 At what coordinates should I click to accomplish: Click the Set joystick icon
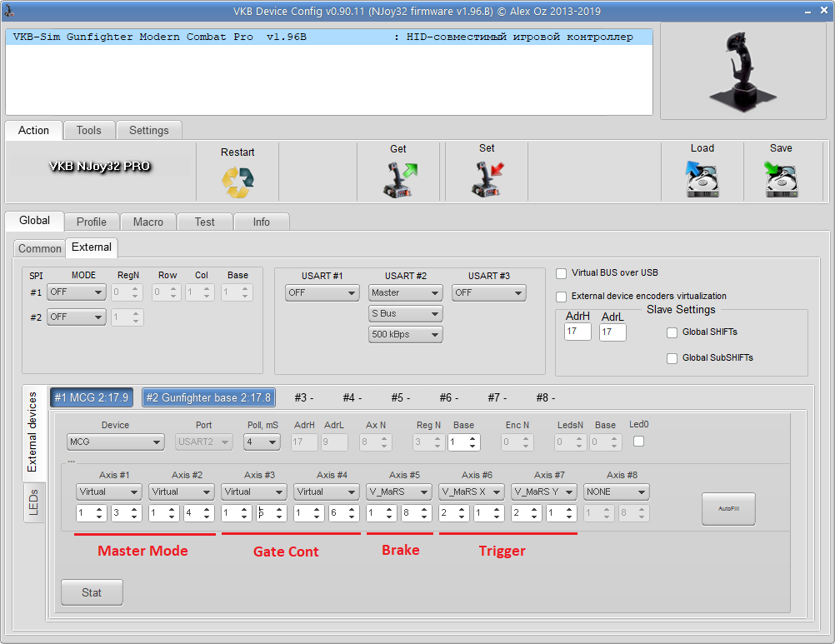(x=487, y=180)
